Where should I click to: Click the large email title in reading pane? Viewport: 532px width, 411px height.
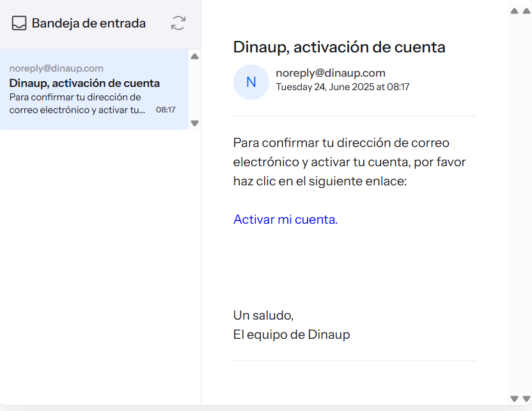339,47
